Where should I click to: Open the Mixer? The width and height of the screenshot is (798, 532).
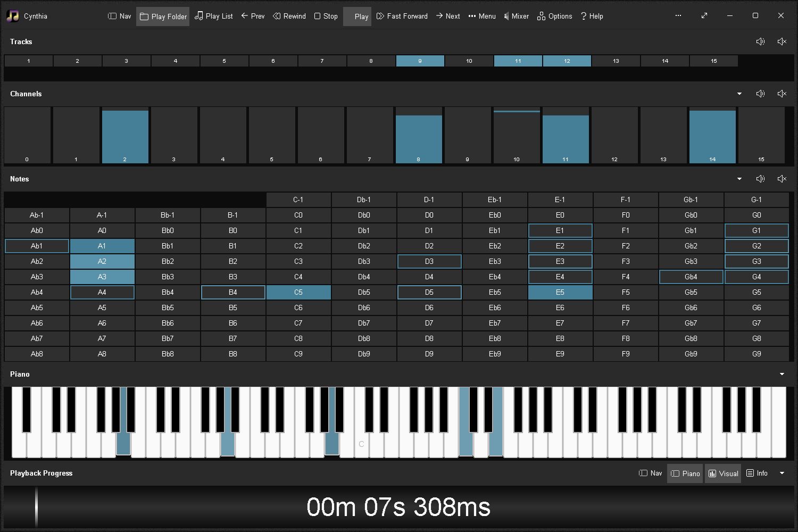(x=516, y=16)
